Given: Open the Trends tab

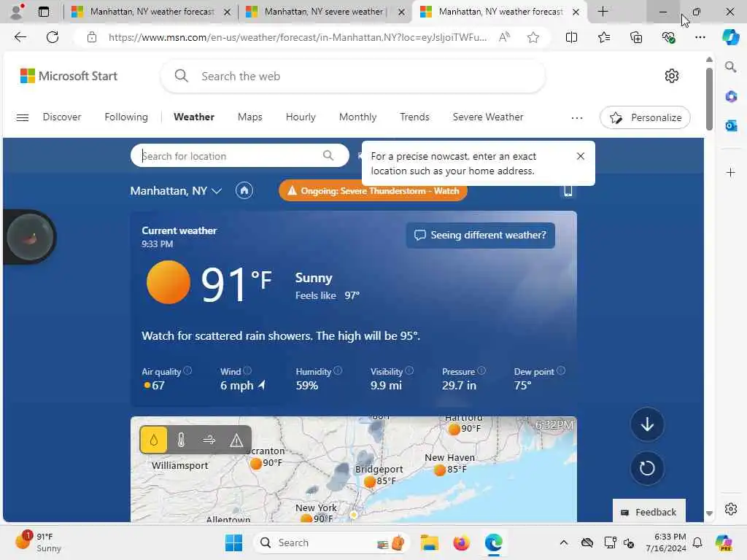Looking at the screenshot, I should coord(414,117).
